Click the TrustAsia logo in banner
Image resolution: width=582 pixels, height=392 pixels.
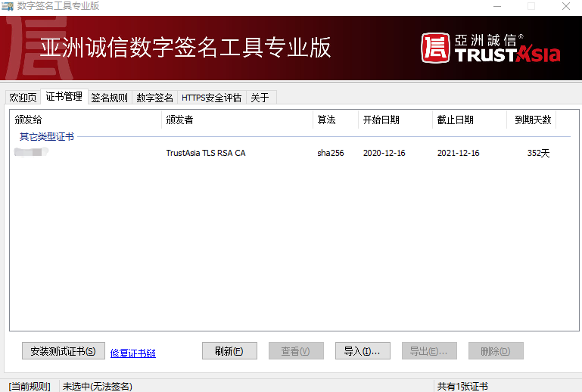[490, 48]
